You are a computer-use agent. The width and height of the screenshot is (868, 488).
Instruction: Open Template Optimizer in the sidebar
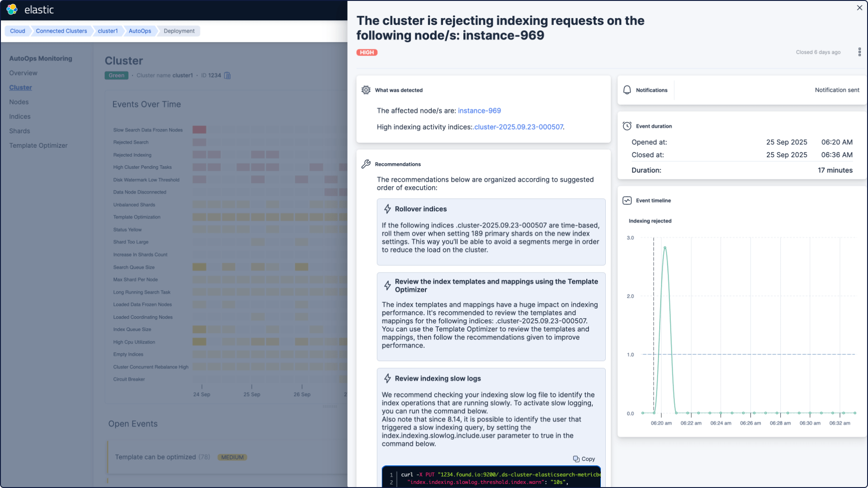38,145
